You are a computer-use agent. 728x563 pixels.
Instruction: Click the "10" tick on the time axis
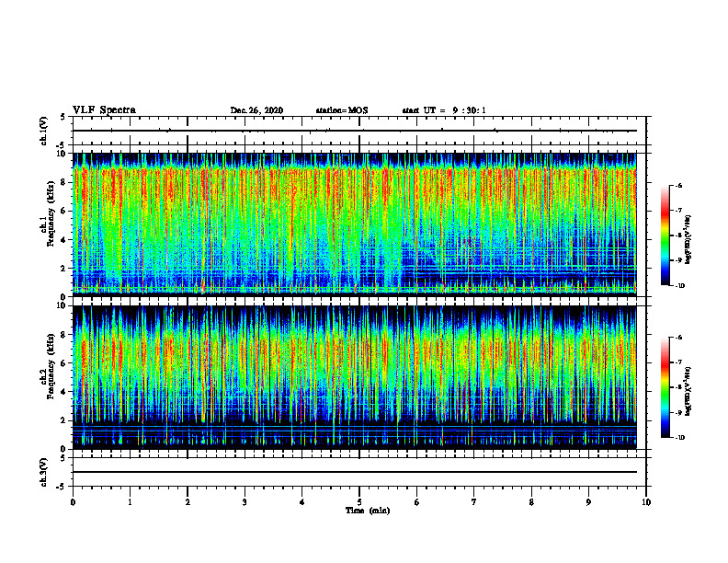click(646, 502)
